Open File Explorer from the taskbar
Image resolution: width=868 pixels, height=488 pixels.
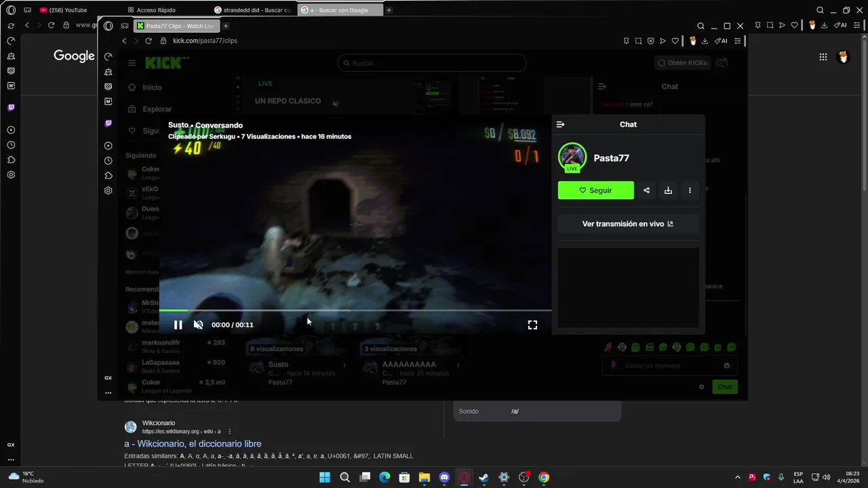coord(425,477)
